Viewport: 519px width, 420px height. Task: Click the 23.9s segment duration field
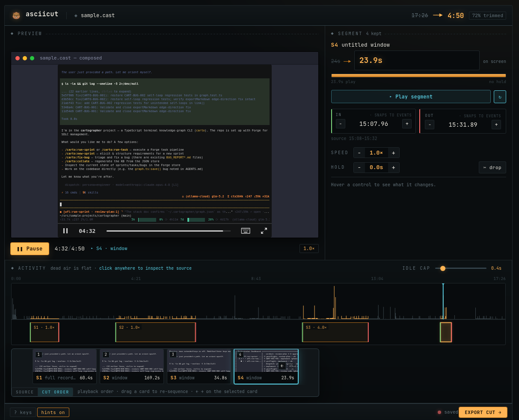pos(417,60)
